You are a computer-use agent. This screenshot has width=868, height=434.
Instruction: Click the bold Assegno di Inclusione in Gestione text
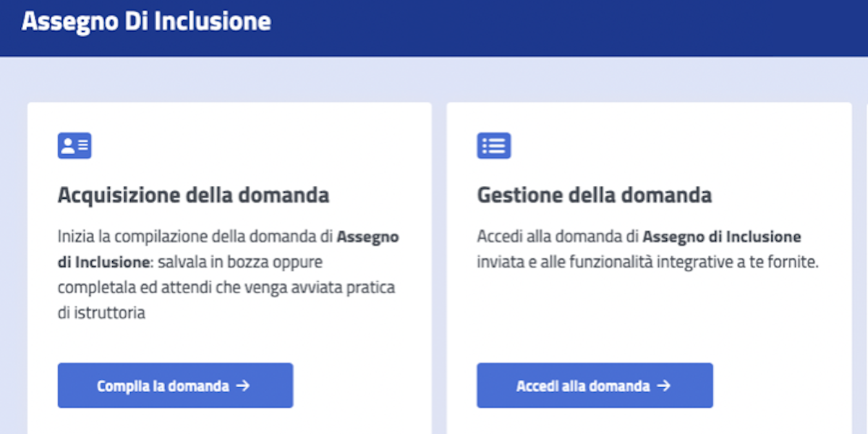[x=722, y=237]
